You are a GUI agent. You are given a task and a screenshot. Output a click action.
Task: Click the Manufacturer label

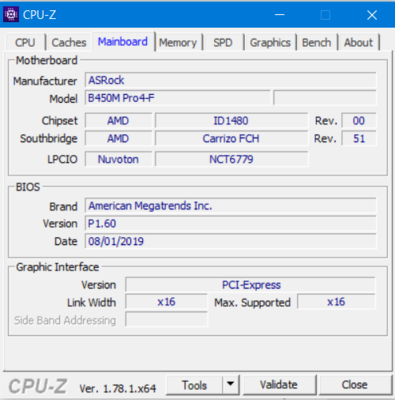(45, 81)
